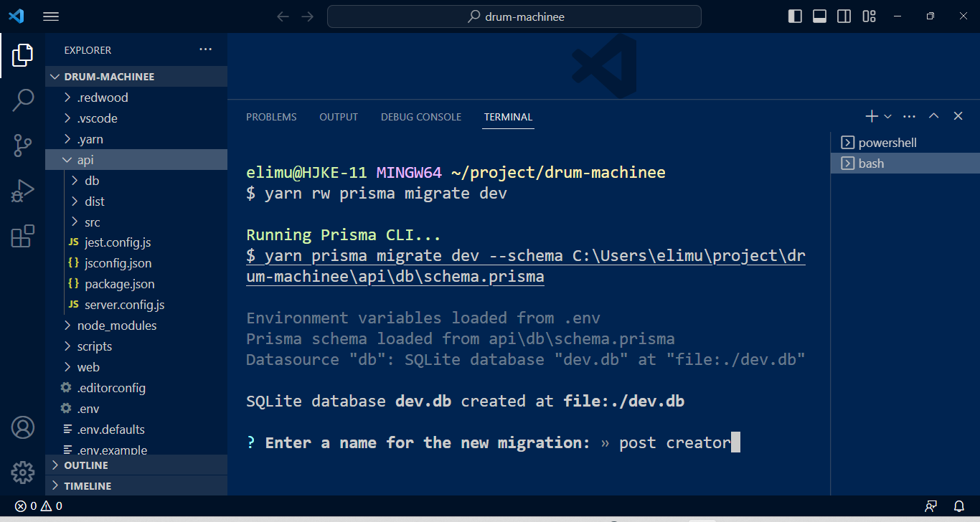Open the Source Control view

click(x=22, y=146)
